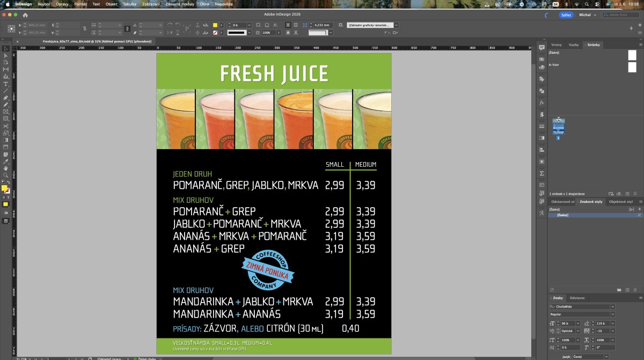Toggle formatting affects text T button
This screenshot has width=644, height=360.
(x=8, y=197)
